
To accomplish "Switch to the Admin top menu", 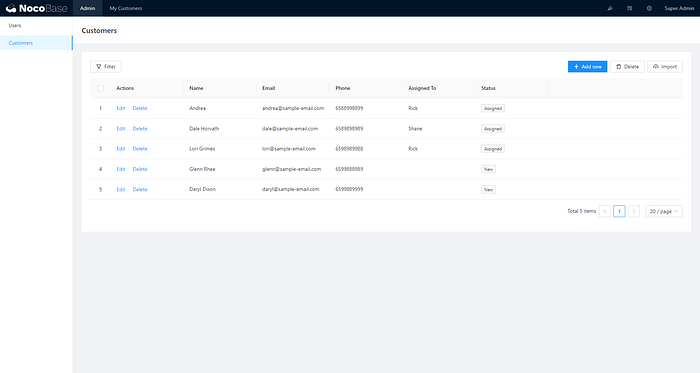I will pos(88,8).
